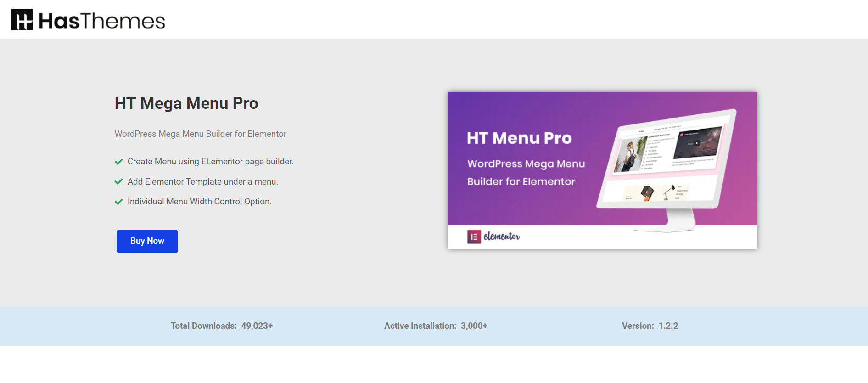The height and width of the screenshot is (383, 868).
Task: Open the HasThemes logo link
Action: tap(88, 20)
